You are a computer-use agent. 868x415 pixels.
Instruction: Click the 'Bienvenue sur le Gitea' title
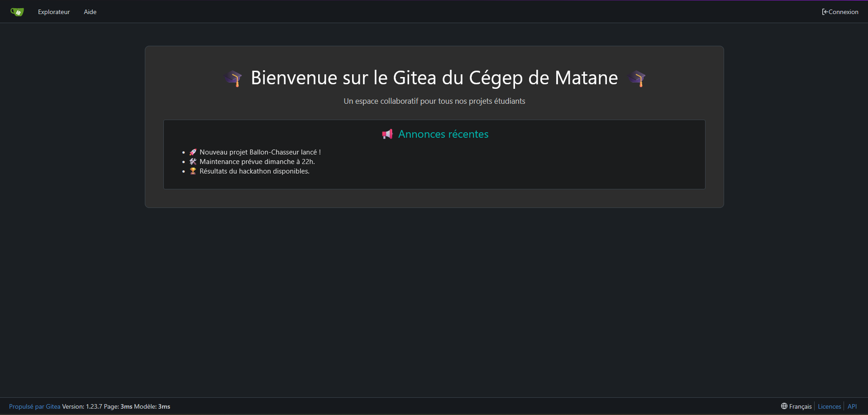[434, 78]
